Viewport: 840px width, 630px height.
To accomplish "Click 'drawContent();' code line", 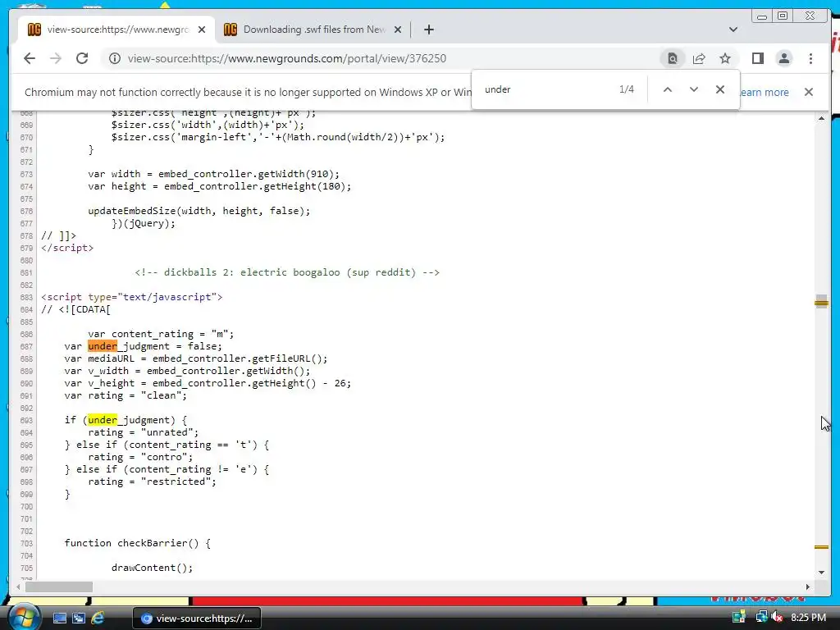I will coord(152,568).
